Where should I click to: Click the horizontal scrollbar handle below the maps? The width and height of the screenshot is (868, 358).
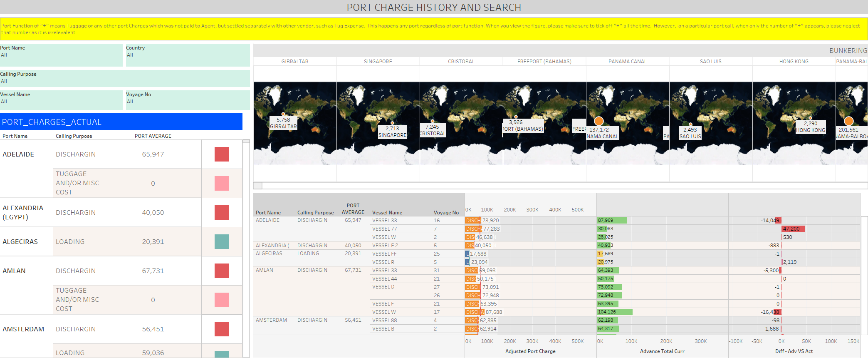[x=258, y=186]
